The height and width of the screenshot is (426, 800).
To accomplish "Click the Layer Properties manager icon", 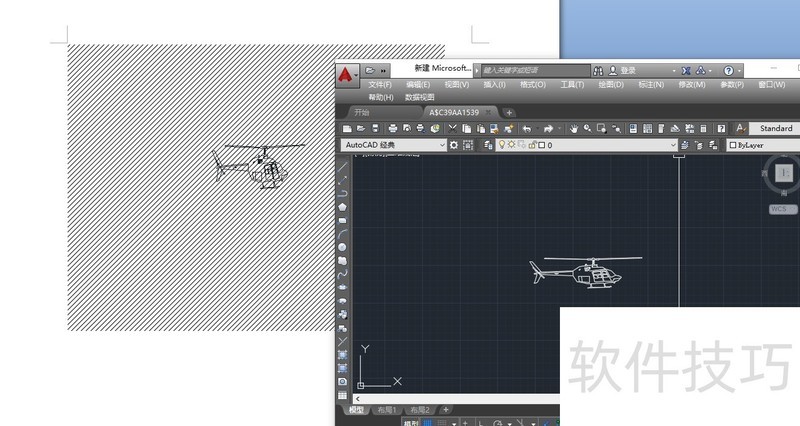I will tap(487, 145).
